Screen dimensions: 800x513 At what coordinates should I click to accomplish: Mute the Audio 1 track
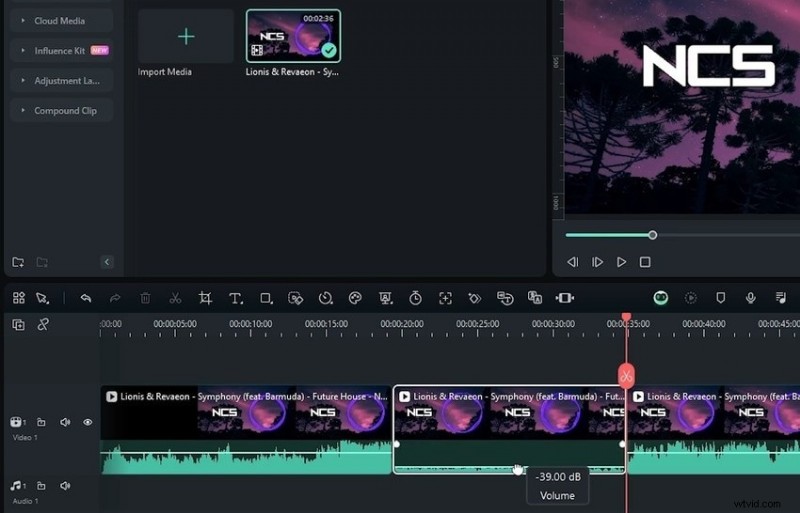pyautogui.click(x=65, y=486)
